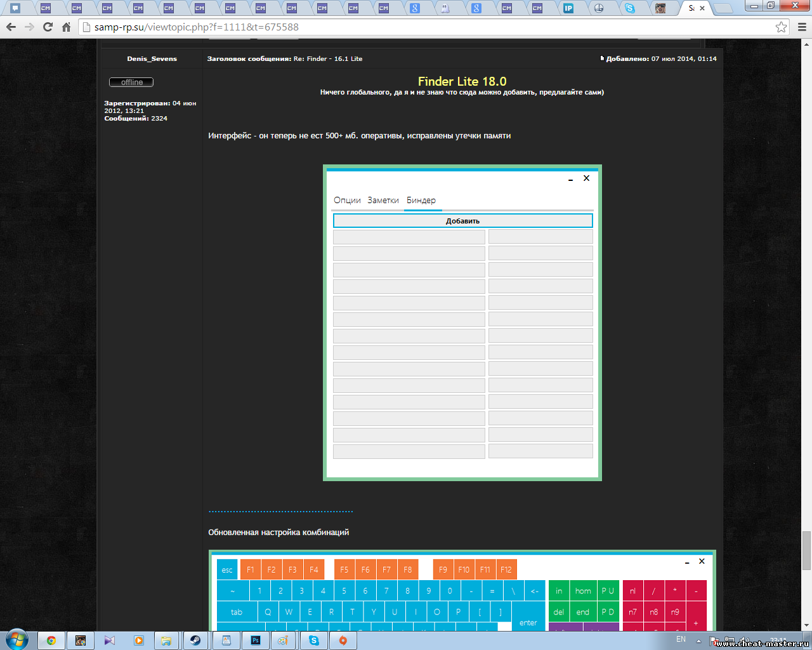Reload the page with the refresh icon
The image size is (812, 650).
pos(48,27)
